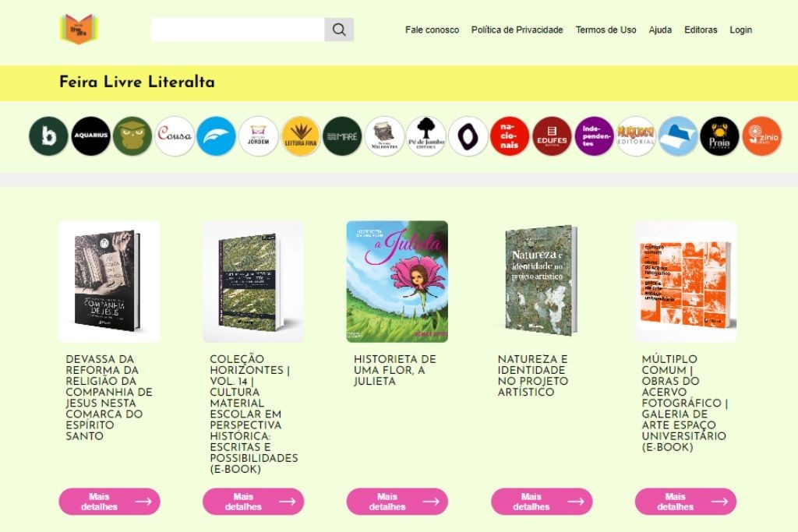Image resolution: width=798 pixels, height=532 pixels.
Task: Open the Aquarius publisher logo
Action: (90, 136)
